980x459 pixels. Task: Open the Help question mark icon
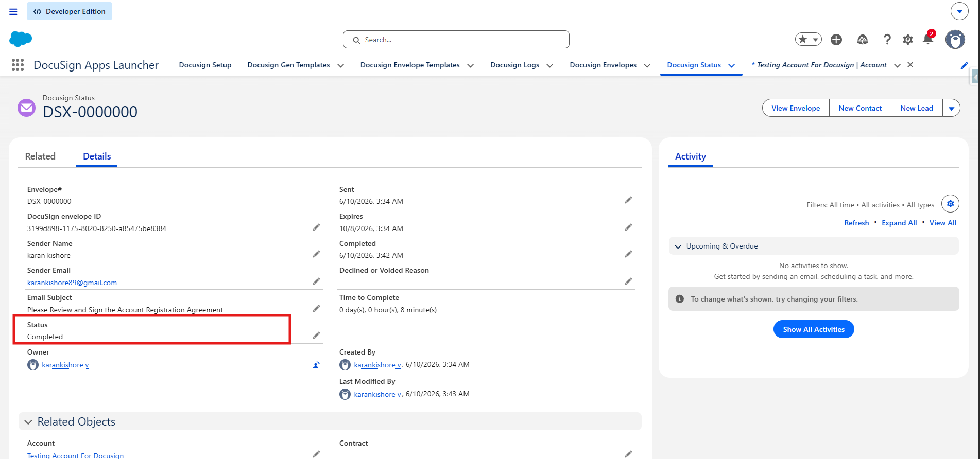887,40
